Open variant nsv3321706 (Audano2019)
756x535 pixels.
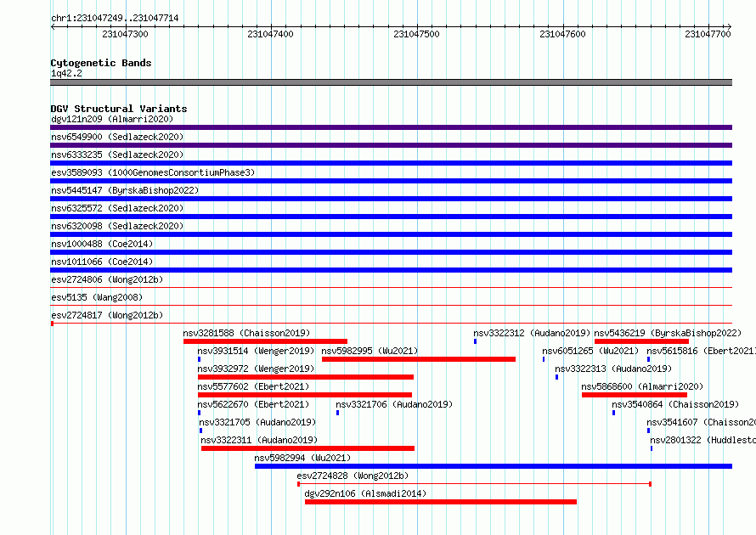394,404
